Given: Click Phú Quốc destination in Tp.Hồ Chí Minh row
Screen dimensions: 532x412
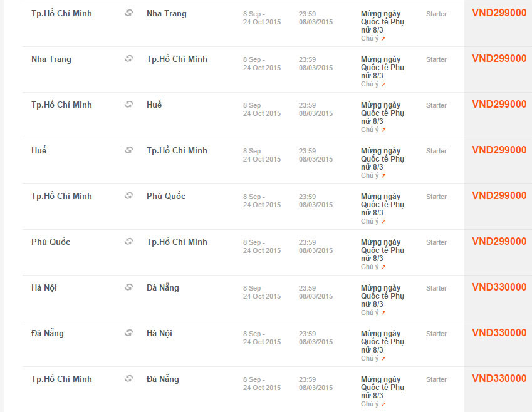Looking at the screenshot, I should click(x=166, y=196).
